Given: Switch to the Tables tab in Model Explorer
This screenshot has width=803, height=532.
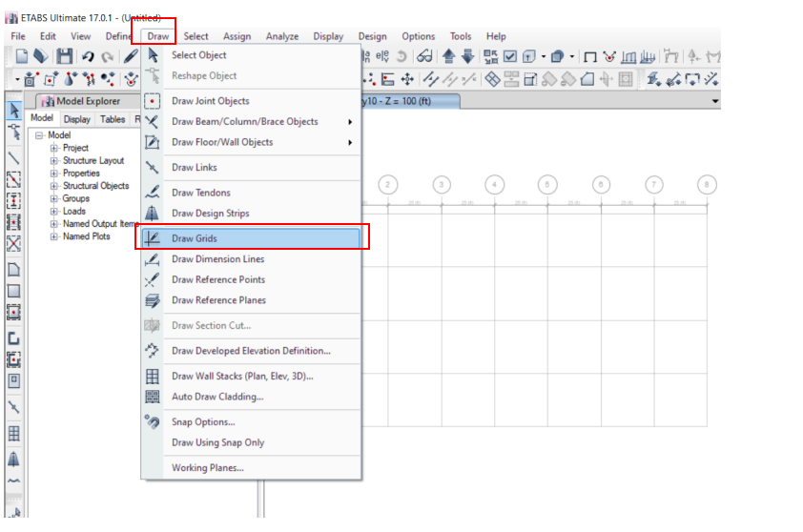Looking at the screenshot, I should (x=113, y=119).
